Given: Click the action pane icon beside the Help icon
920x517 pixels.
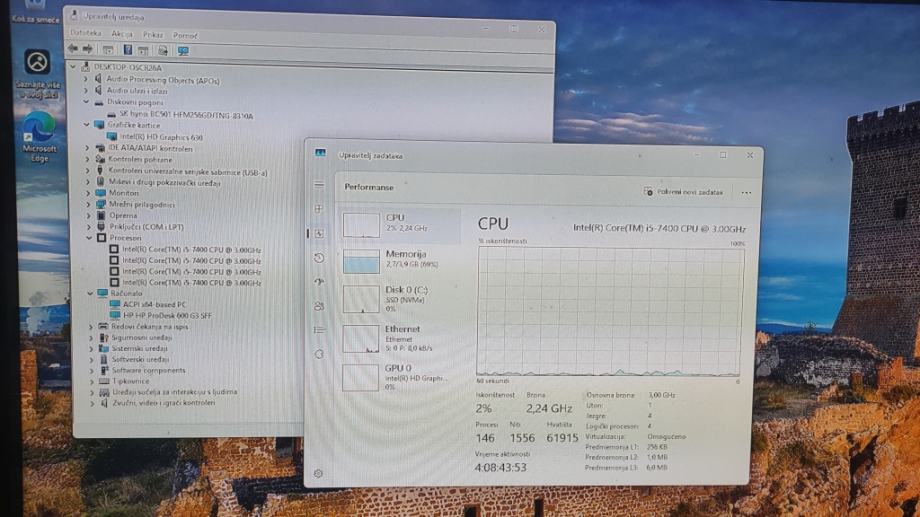Looking at the screenshot, I should [143, 50].
